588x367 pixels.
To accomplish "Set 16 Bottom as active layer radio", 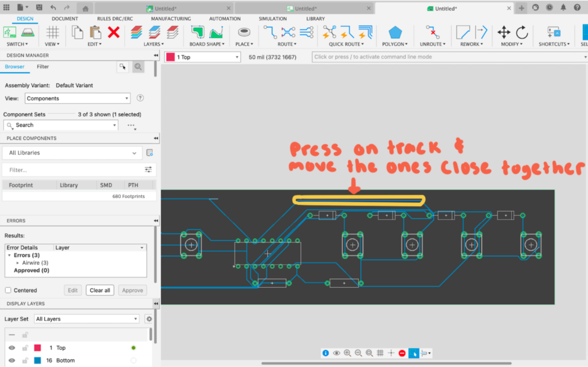I will pyautogui.click(x=133, y=360).
